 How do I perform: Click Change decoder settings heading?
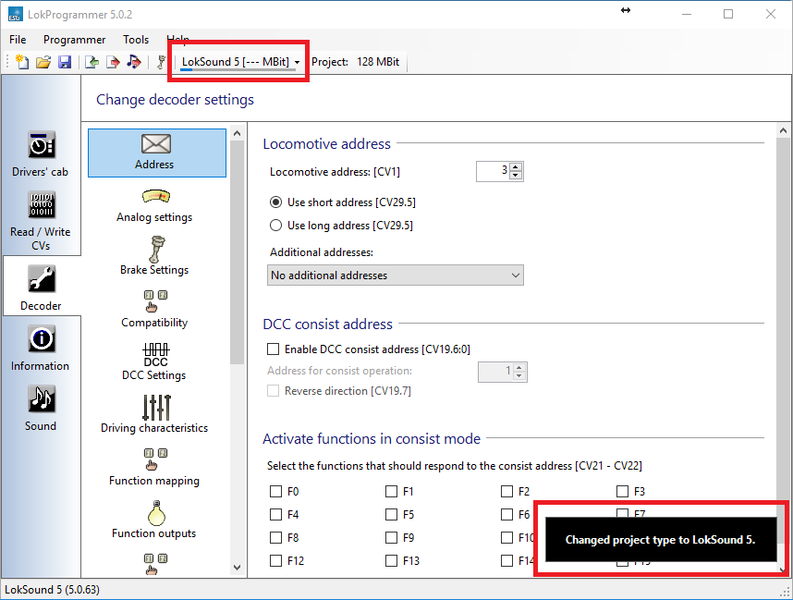pos(175,100)
